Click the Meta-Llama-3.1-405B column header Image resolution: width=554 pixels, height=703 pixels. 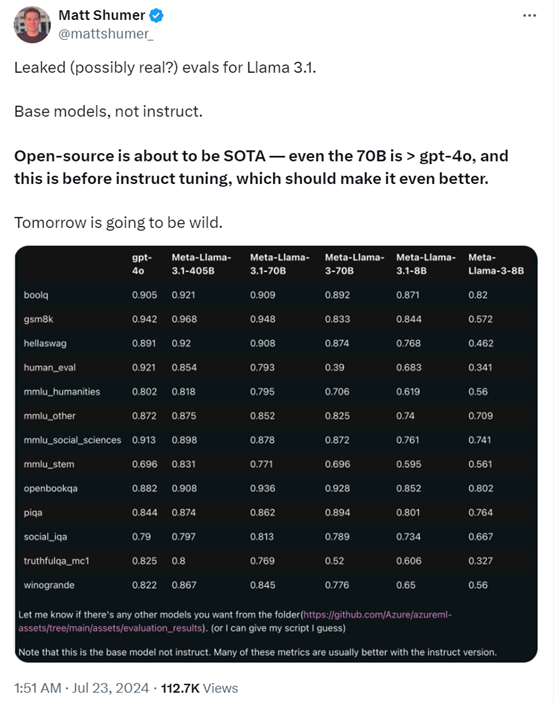201,264
